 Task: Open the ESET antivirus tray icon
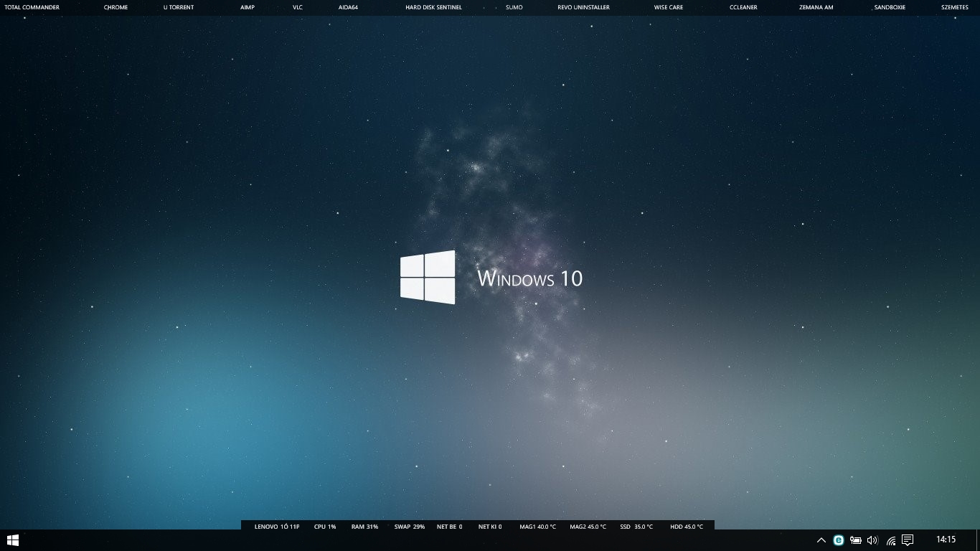(x=838, y=540)
